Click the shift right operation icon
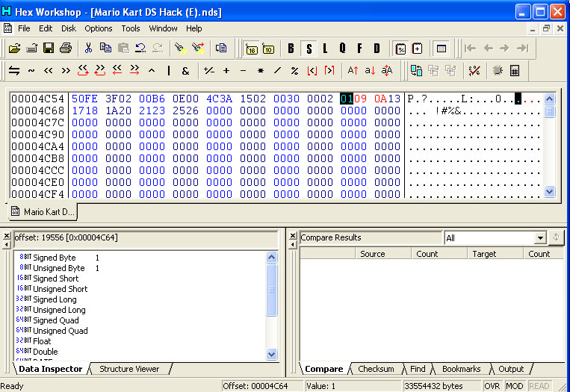 [66, 70]
